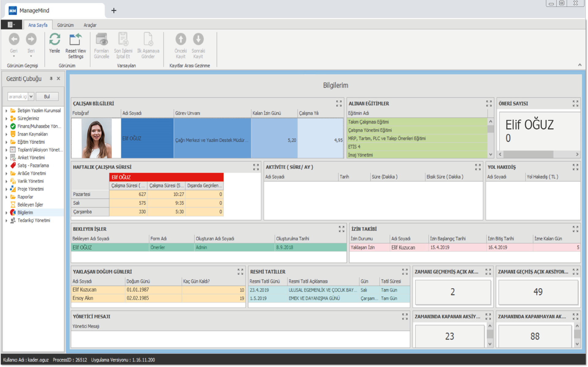Click the Geri back arrow icon
Image resolution: width=588 pixels, height=367 pixels.
tap(14, 39)
